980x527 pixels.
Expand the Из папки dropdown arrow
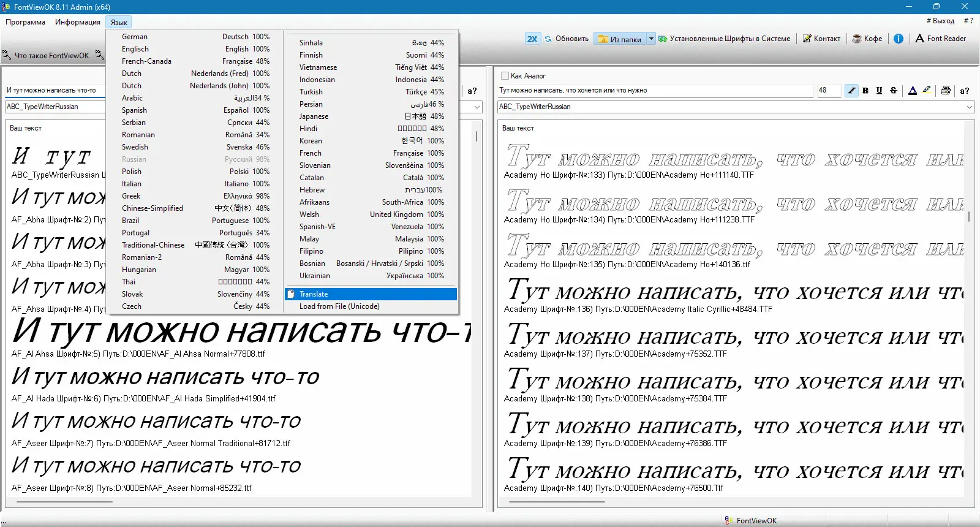pos(651,39)
